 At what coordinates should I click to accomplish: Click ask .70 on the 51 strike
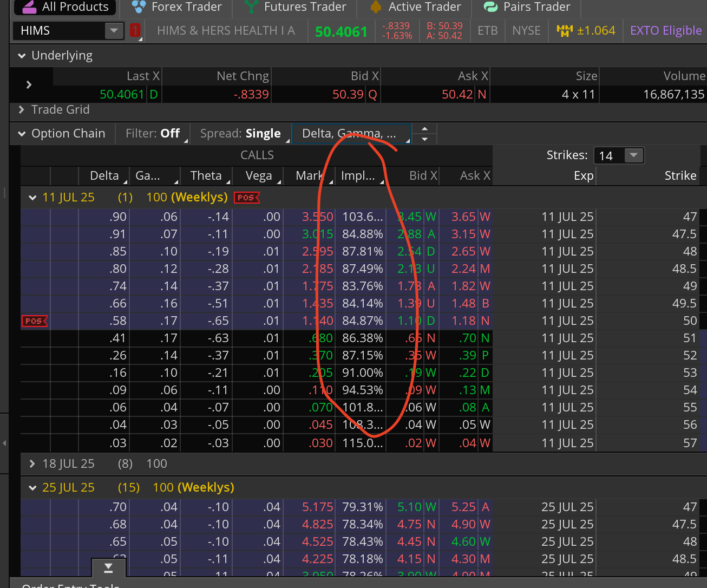(x=468, y=338)
